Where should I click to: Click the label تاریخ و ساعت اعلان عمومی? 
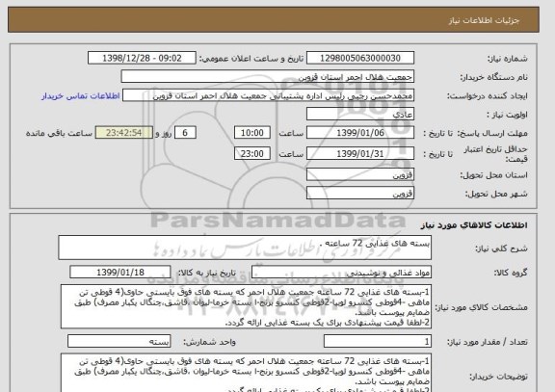point(251,59)
